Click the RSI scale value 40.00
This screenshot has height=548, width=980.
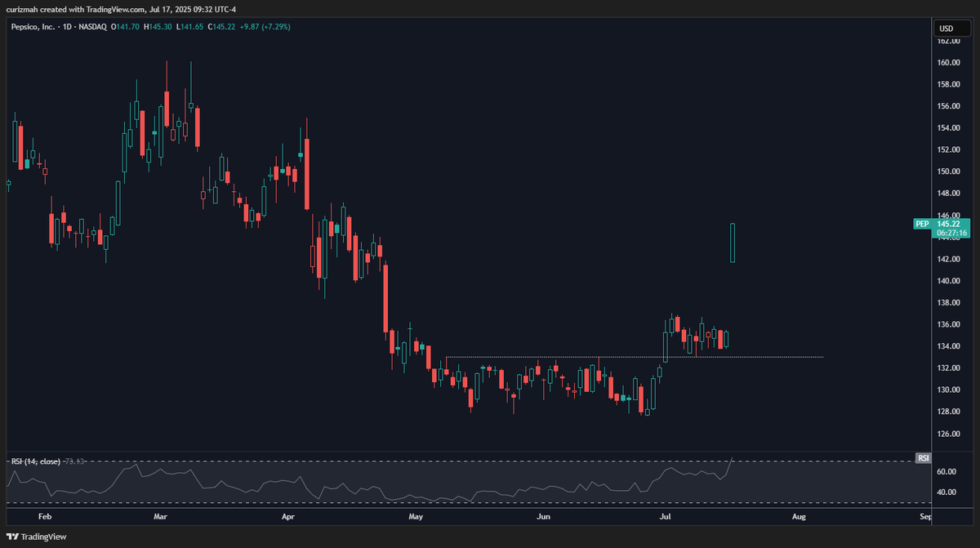point(948,492)
